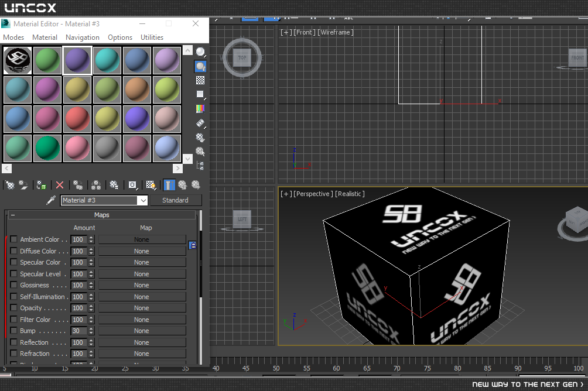Image resolution: width=588 pixels, height=391 pixels.
Task: Enable the Specular Level map checkbox
Action: (13, 274)
